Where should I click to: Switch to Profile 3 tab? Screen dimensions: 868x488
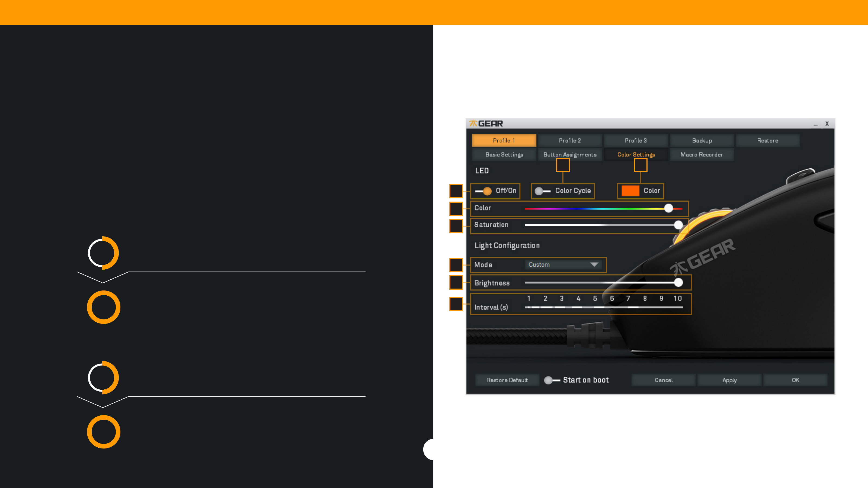click(x=636, y=140)
